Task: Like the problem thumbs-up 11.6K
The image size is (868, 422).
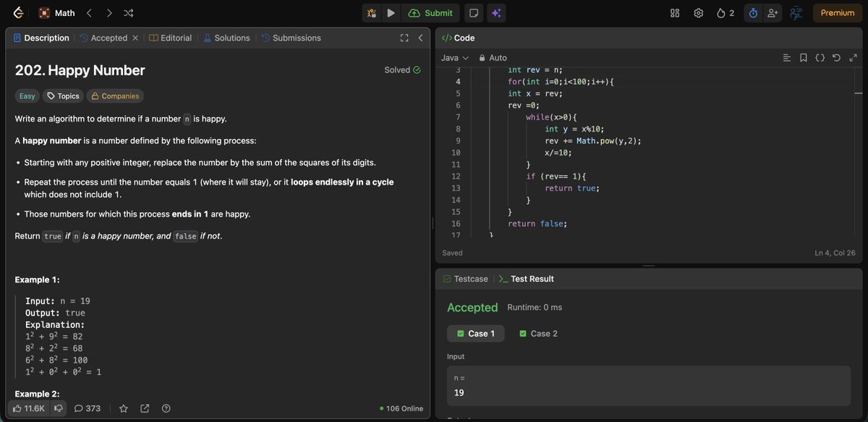Action: pyautogui.click(x=28, y=408)
